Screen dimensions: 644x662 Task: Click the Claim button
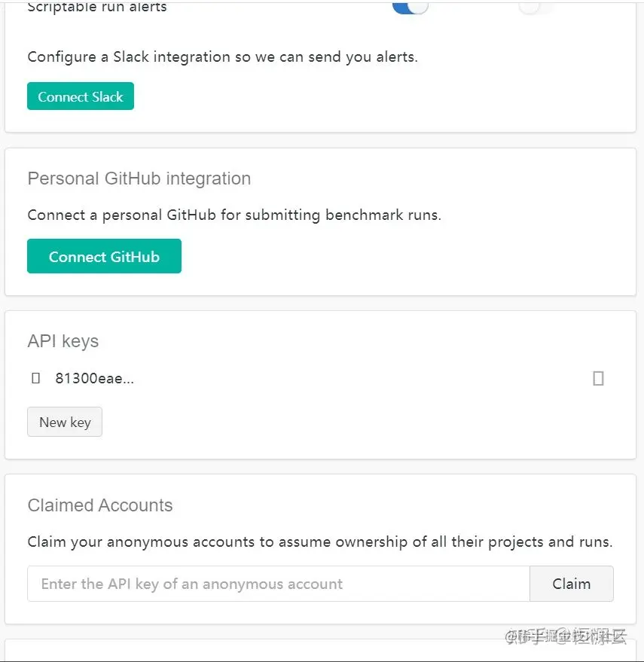coord(571,584)
